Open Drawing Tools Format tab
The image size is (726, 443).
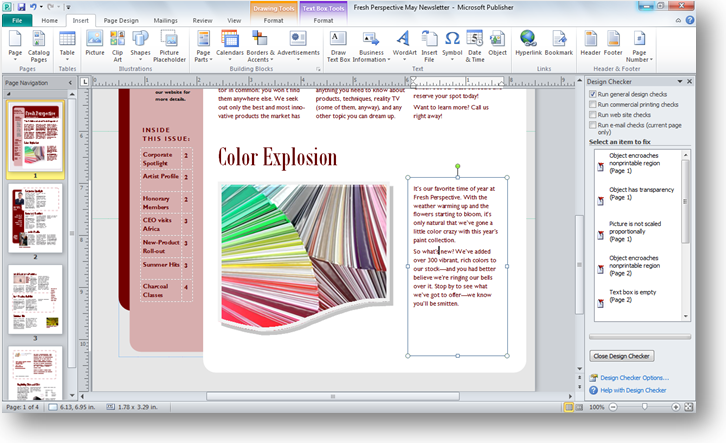tap(274, 20)
